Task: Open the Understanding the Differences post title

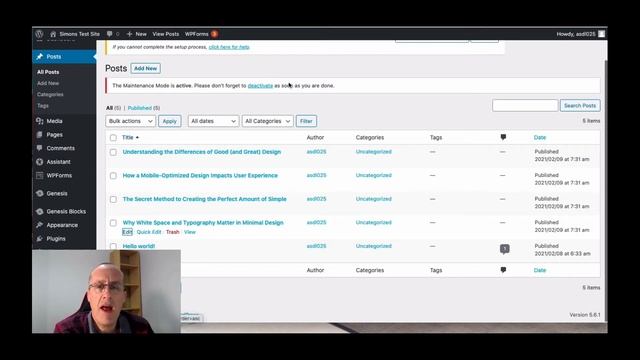Action: pyautogui.click(x=202, y=152)
